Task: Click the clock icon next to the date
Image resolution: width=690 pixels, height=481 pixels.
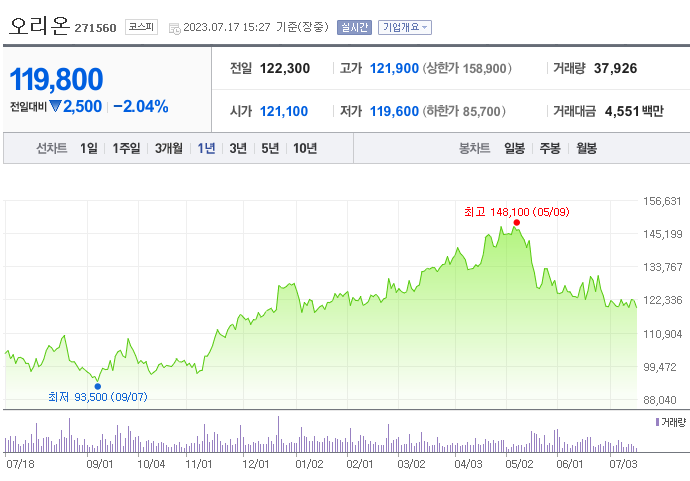Action: tap(175, 29)
